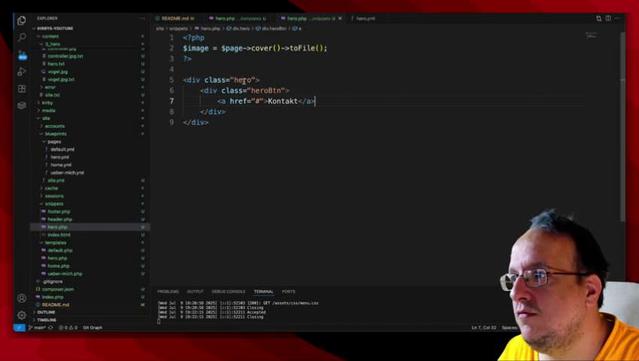Collapse the blueprints folder
639x361 pixels.
pos(56,134)
